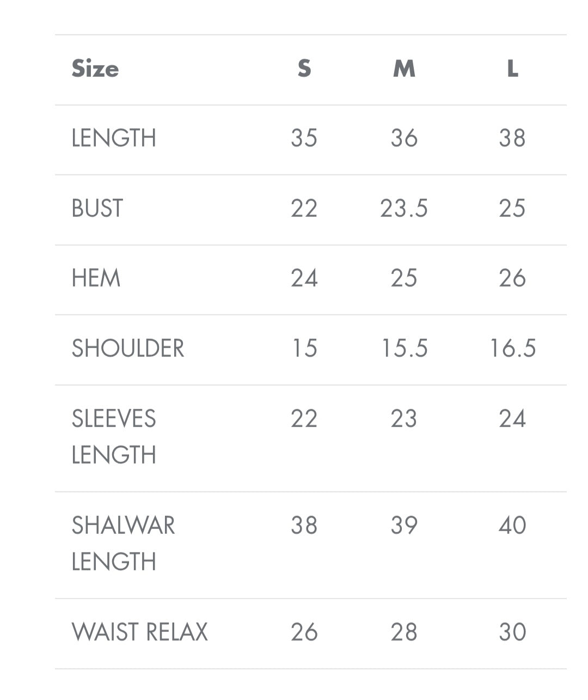This screenshot has height=700, width=588.
Task: Select the M size column header
Action: pos(404,69)
